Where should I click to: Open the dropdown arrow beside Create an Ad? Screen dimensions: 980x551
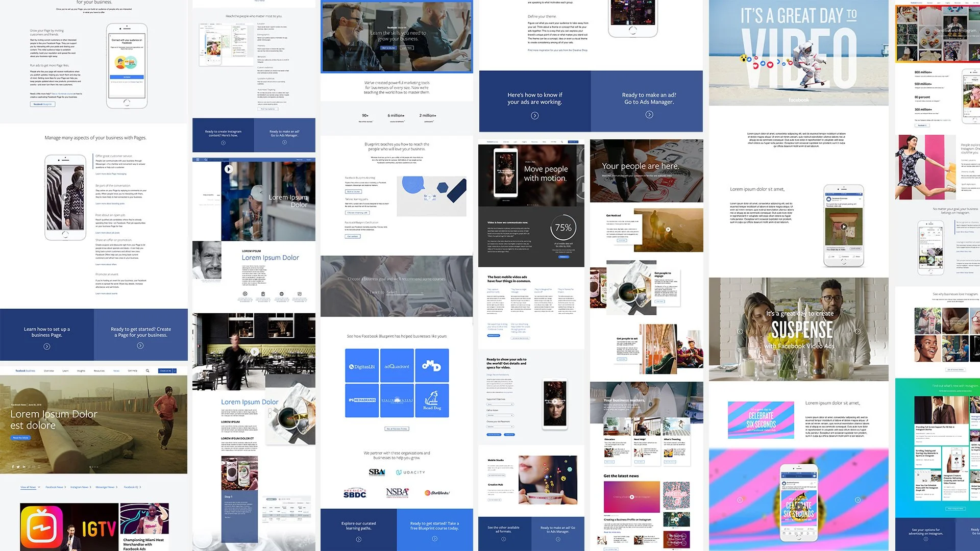(x=175, y=371)
